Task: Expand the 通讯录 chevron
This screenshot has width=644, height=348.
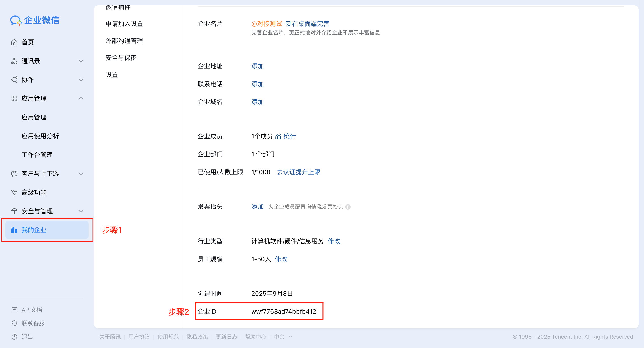Action: point(81,61)
